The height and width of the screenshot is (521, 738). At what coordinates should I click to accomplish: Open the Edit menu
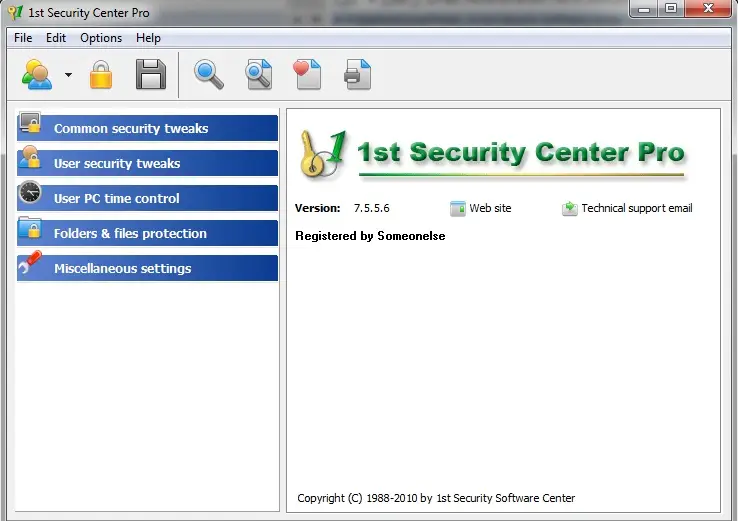[56, 38]
